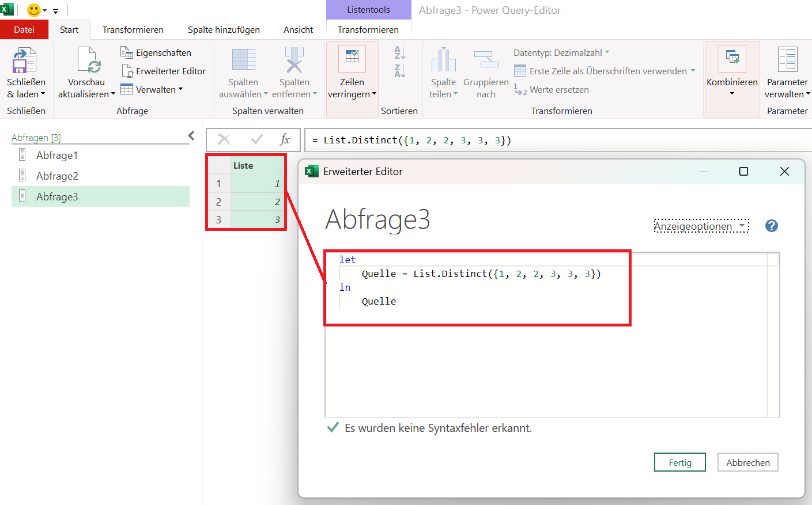The height and width of the screenshot is (505, 812).
Task: Click the Spalte teilen icon
Action: coord(443,60)
